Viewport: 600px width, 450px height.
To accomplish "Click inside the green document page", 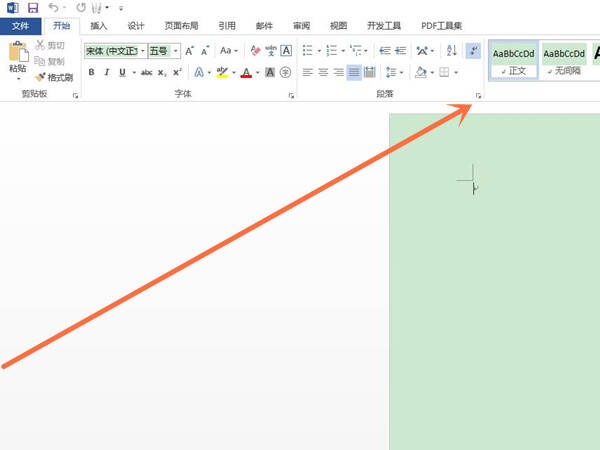I will (x=494, y=282).
